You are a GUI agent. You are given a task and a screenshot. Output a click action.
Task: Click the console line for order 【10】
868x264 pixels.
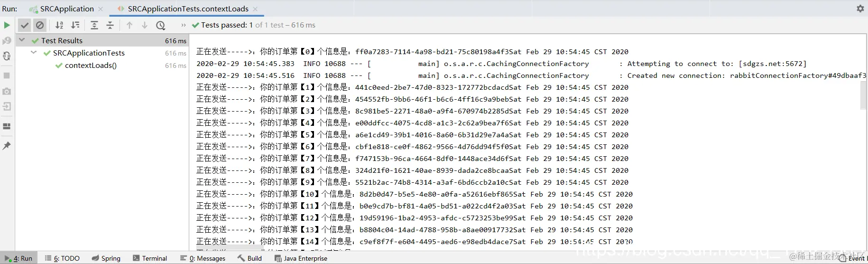click(x=414, y=194)
